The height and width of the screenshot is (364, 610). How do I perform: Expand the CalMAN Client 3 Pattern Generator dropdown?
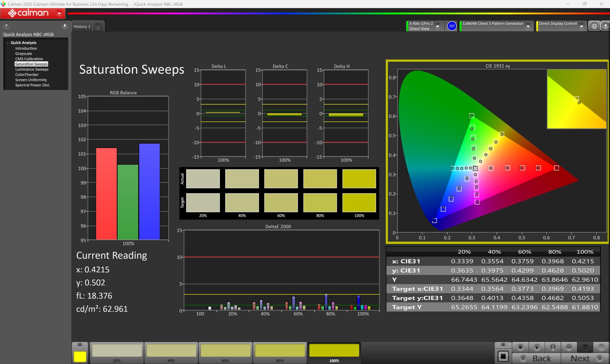(528, 26)
